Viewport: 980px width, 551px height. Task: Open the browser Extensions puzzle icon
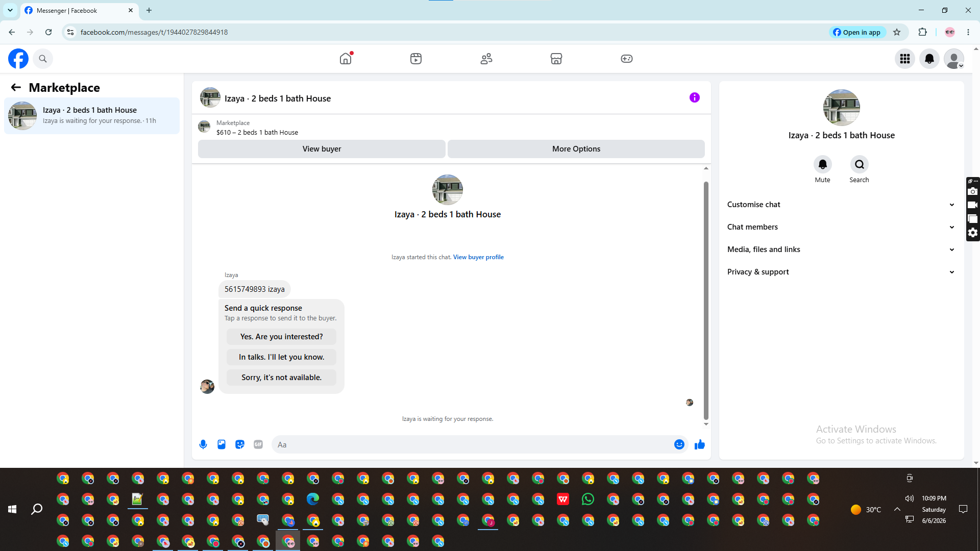pos(922,32)
